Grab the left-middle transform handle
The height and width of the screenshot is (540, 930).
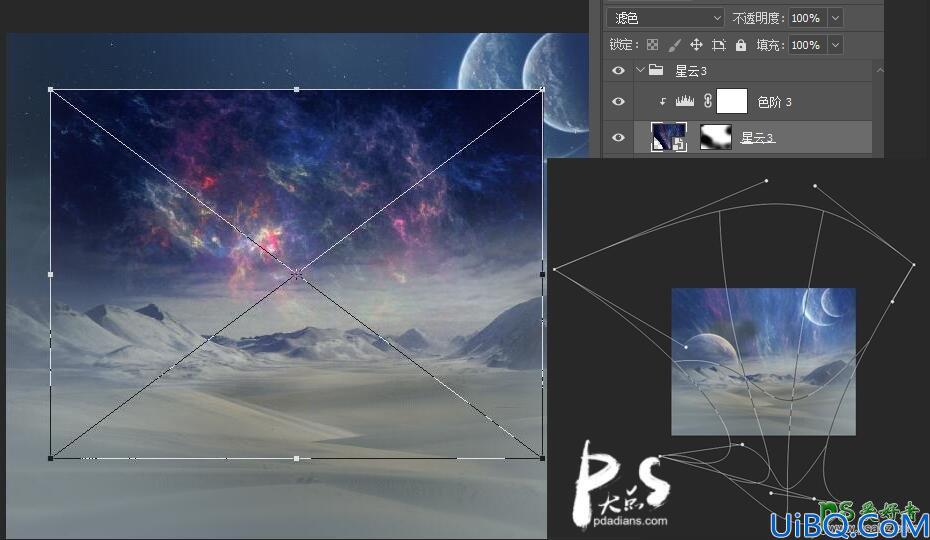point(50,274)
